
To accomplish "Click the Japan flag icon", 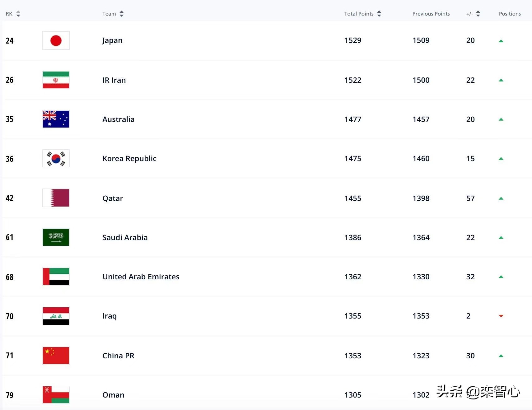I will [56, 40].
